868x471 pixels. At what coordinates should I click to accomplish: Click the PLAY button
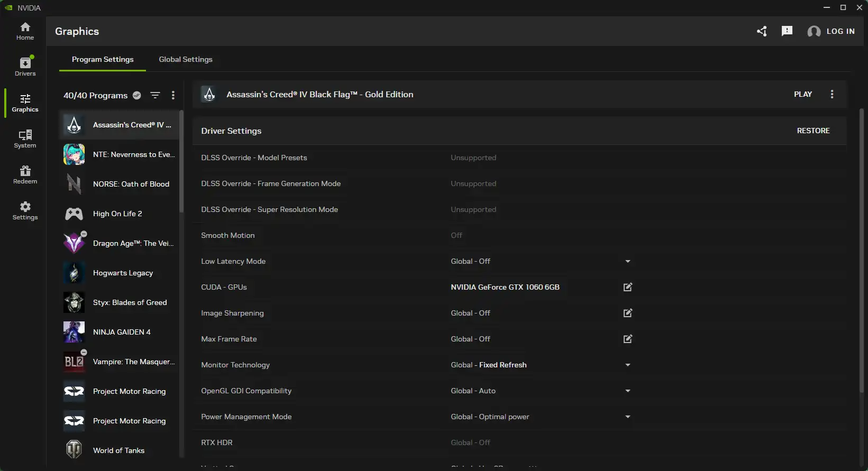tap(803, 94)
